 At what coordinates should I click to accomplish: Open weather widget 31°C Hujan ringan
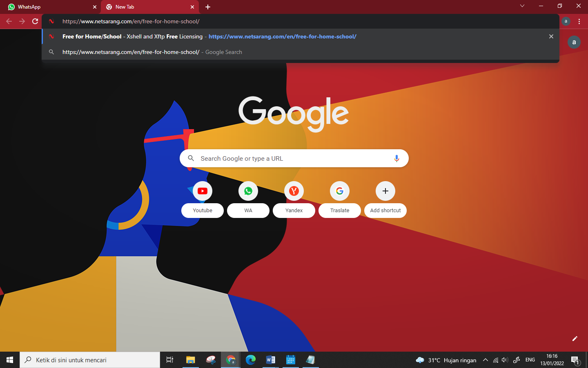pyautogui.click(x=446, y=360)
